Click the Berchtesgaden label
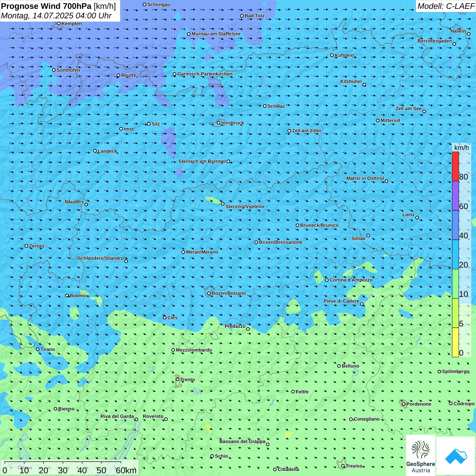 click(435, 41)
